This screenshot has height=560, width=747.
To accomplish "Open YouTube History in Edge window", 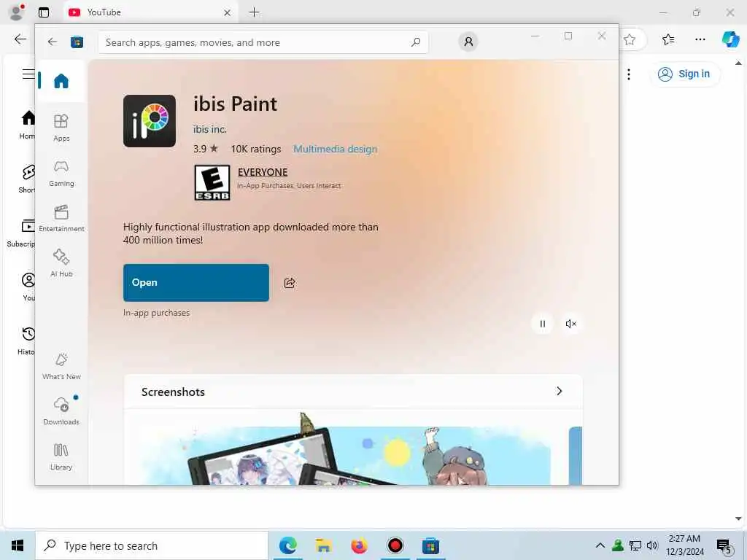I will 27,341.
